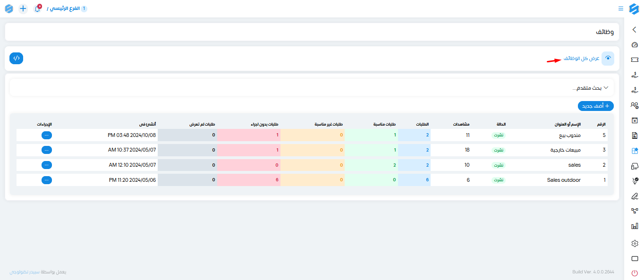This screenshot has height=280, width=644.
Task: Click the pink pending-requests cell showing 6
Action: 248,180
